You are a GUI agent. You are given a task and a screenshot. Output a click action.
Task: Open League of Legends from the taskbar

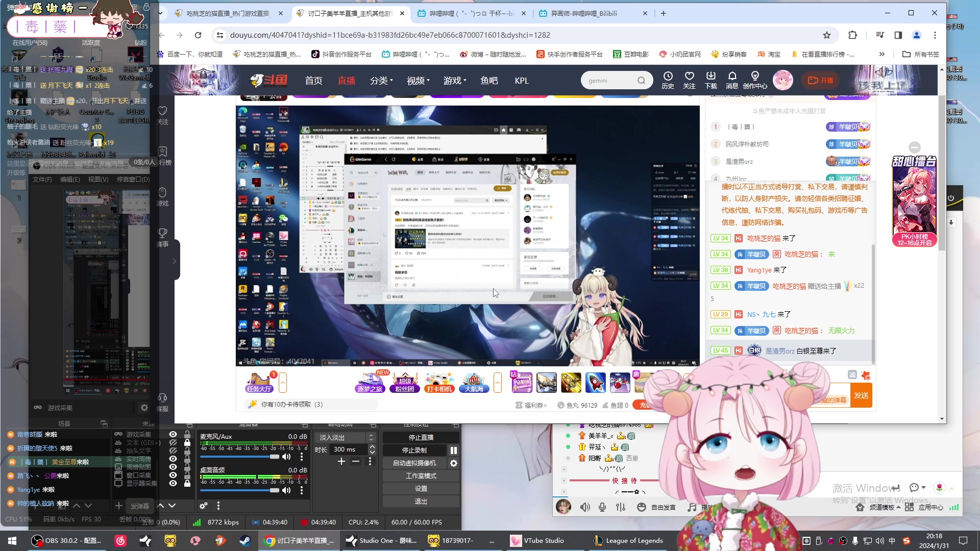pyautogui.click(x=628, y=541)
